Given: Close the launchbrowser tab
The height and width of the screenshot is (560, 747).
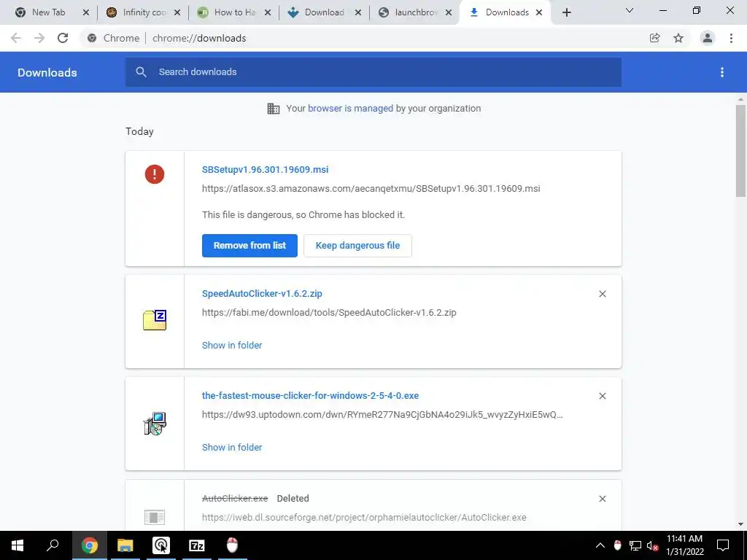Looking at the screenshot, I should pyautogui.click(x=449, y=12).
